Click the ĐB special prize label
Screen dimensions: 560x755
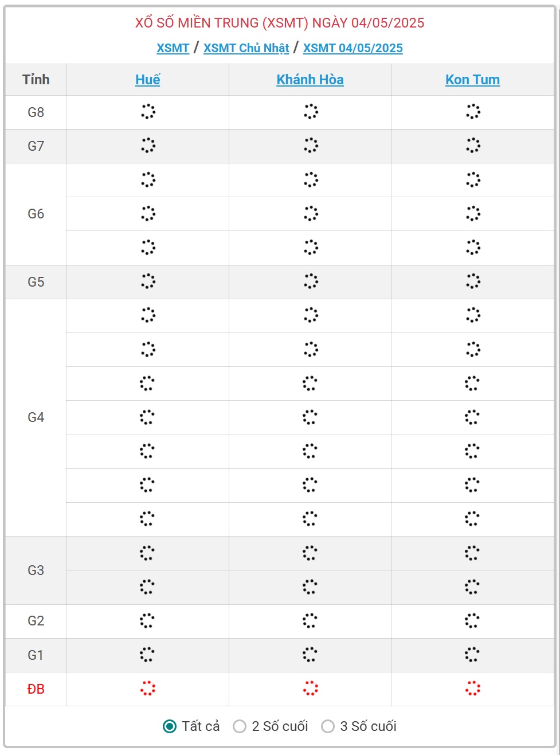click(36, 689)
